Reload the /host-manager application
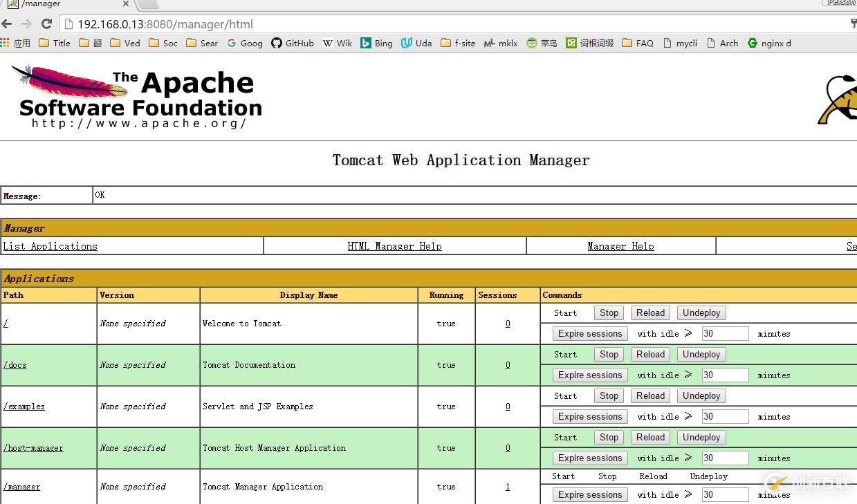 point(650,438)
